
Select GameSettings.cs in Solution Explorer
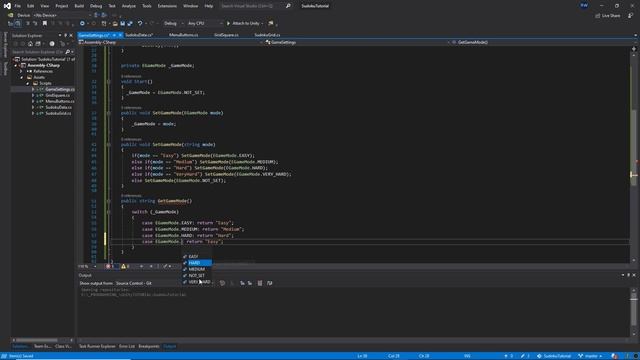60,89
